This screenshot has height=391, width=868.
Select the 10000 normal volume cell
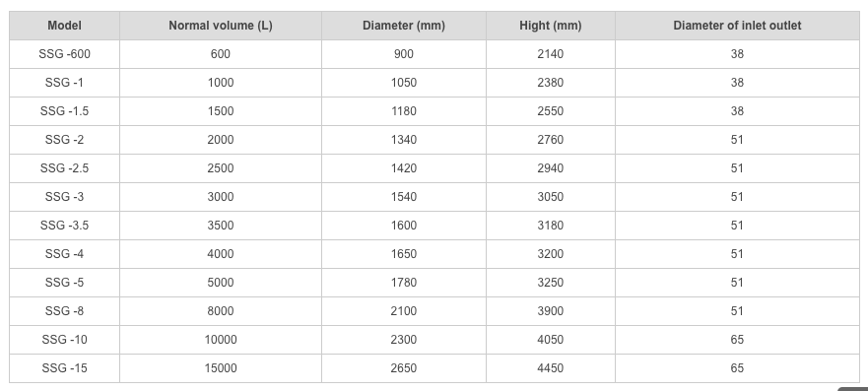coord(221,340)
